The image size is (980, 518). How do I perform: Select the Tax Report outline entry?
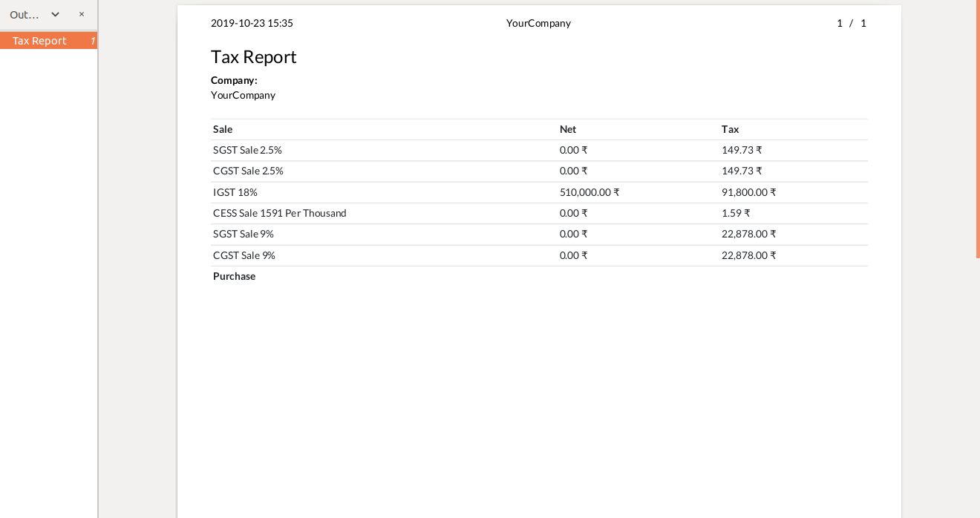click(x=40, y=41)
